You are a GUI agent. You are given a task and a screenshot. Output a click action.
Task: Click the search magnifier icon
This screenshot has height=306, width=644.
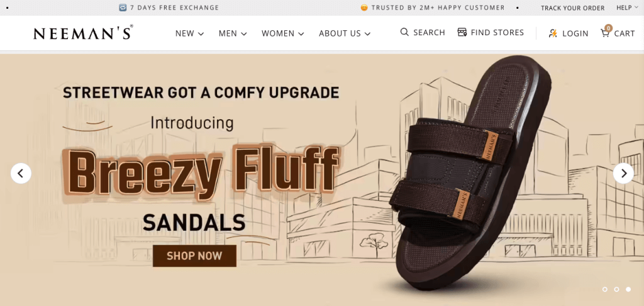tap(404, 32)
